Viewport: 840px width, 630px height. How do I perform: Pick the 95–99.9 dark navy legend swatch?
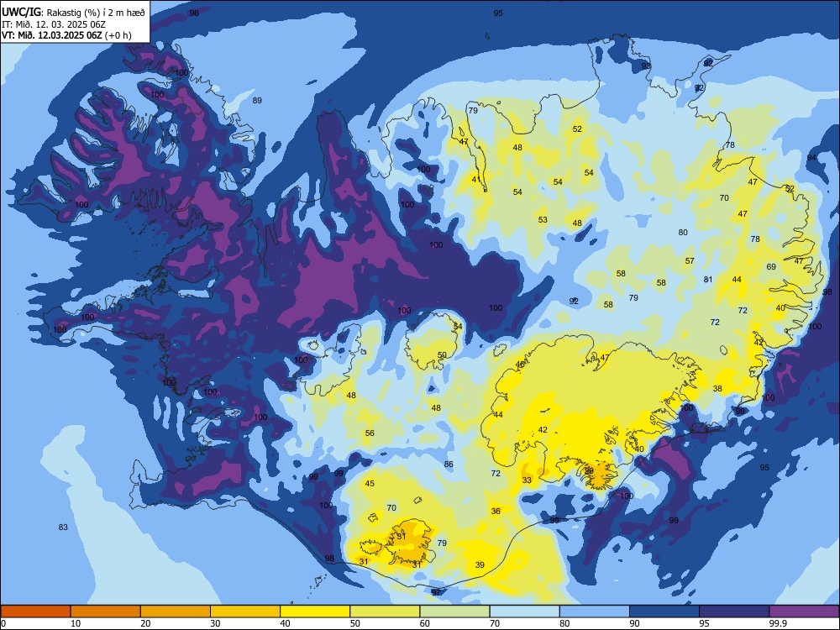734,612
